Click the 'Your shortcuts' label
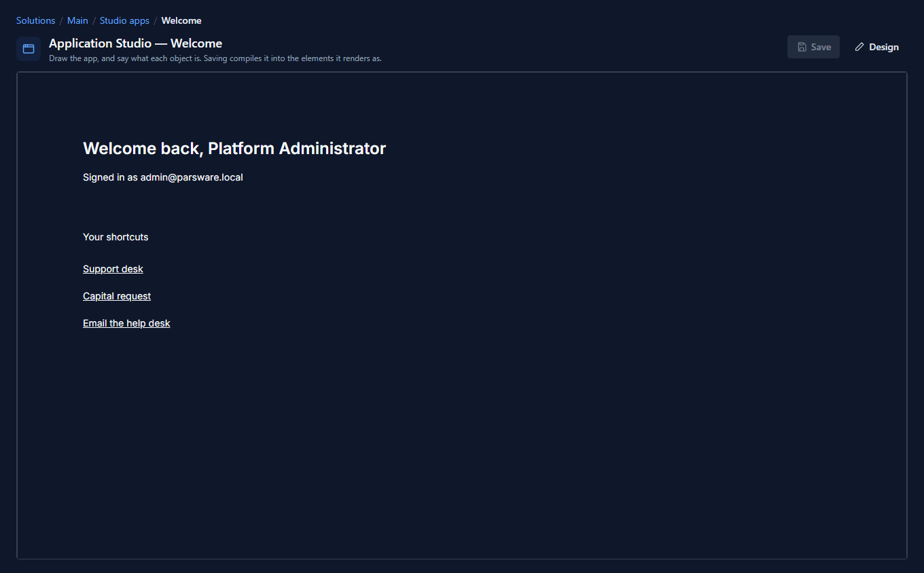This screenshot has width=924, height=573. 115,237
